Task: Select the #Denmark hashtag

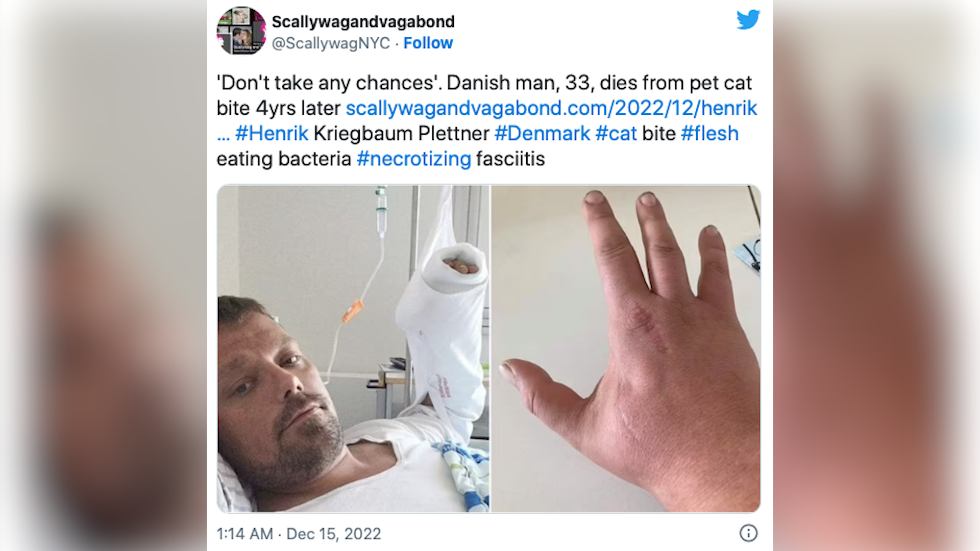Action: [x=542, y=134]
